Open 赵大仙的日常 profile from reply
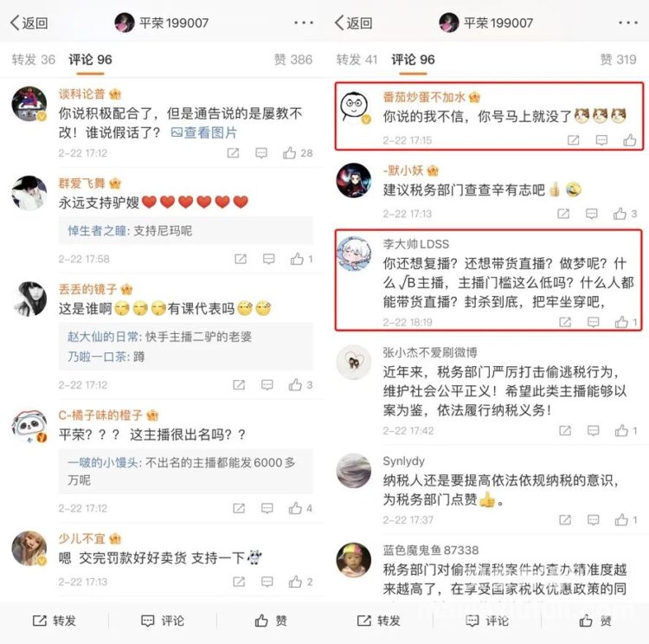This screenshot has height=644, width=649. click(x=103, y=337)
